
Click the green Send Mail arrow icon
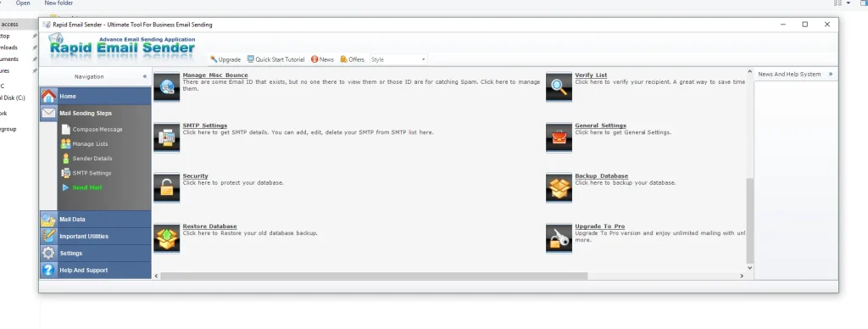[66, 187]
